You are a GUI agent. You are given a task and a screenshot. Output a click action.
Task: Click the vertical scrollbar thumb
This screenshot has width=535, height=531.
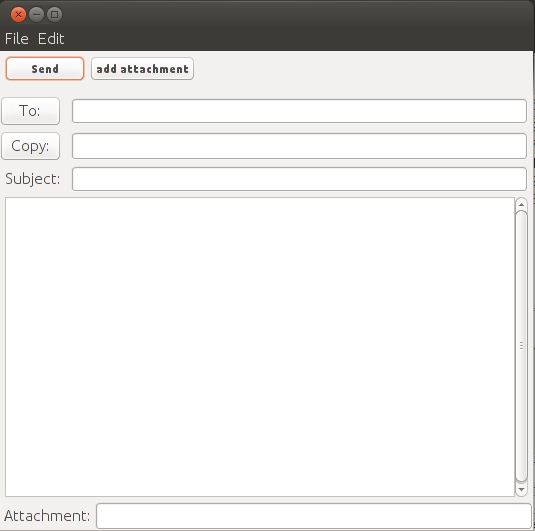point(521,346)
